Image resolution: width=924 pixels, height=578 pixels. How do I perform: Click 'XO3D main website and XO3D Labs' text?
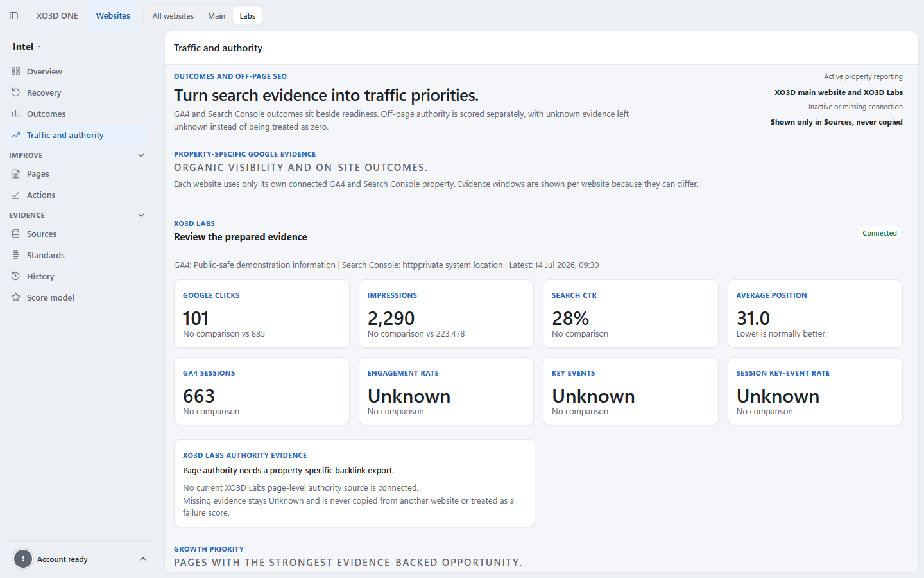[839, 92]
